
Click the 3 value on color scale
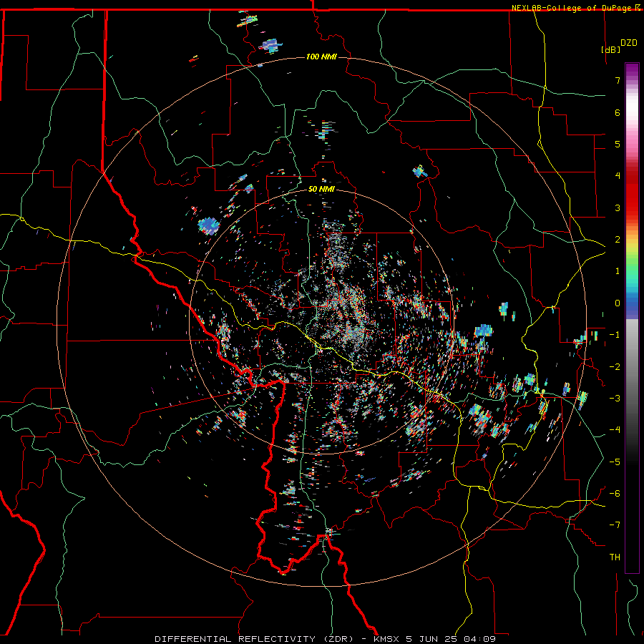click(618, 208)
